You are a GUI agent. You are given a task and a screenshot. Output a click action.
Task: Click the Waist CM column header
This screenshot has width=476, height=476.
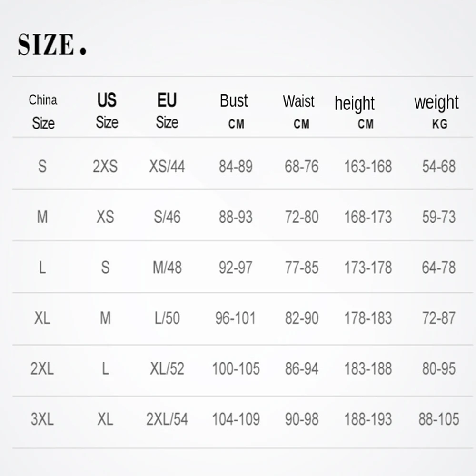coord(299,111)
